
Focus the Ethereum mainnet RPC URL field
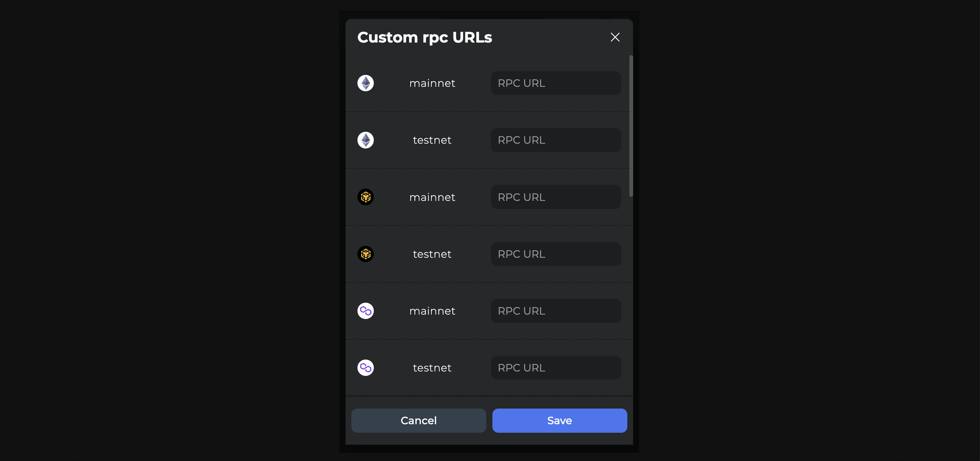click(x=555, y=83)
